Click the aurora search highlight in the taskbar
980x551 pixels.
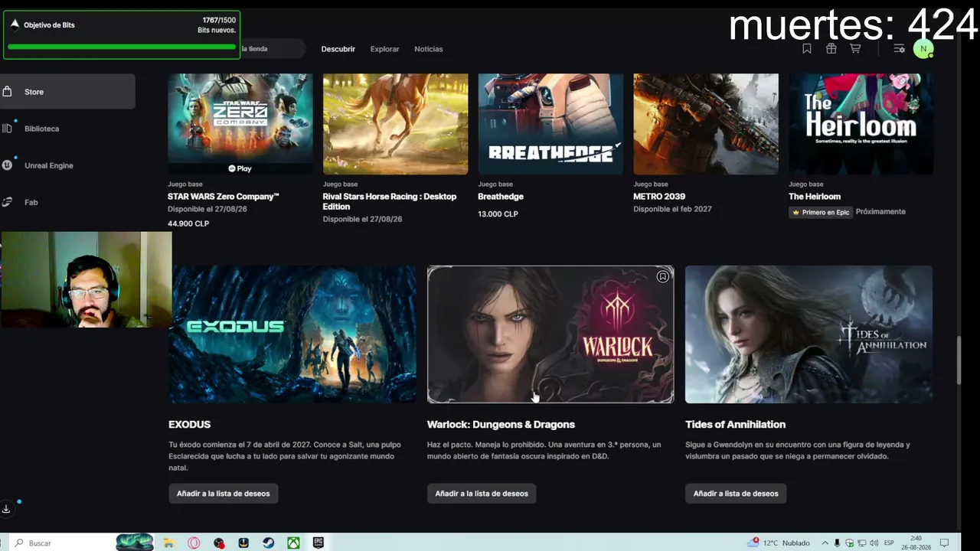[x=135, y=543]
